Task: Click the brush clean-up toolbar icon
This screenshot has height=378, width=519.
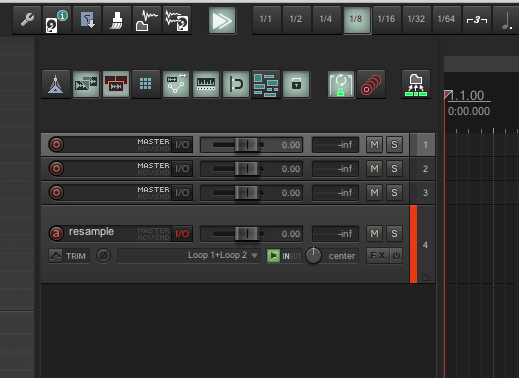Action: click(x=117, y=20)
